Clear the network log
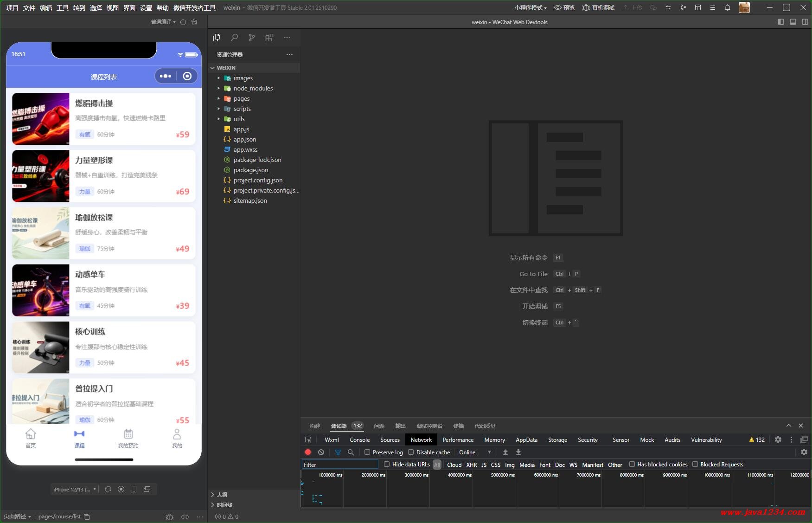The height and width of the screenshot is (523, 812). [321, 452]
